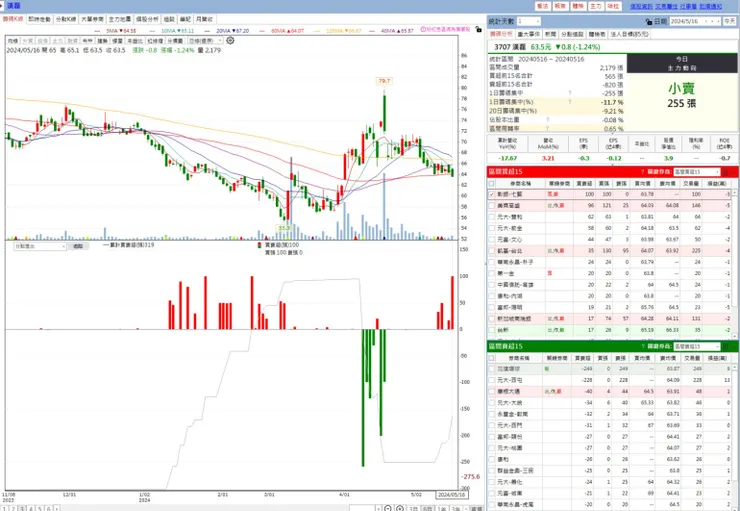The width and height of the screenshot is (740, 511).
Task: Switch to the 重大事件 tab
Action: 529,34
